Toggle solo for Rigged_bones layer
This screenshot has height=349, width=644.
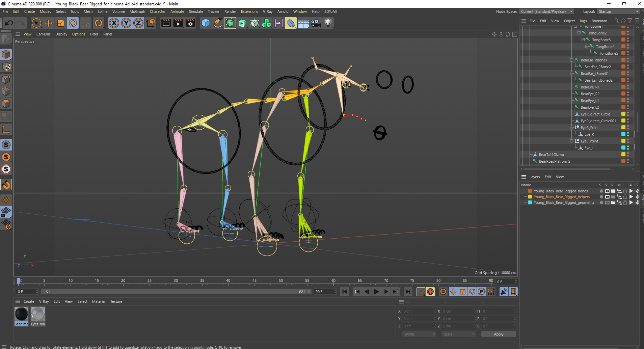pos(601,191)
